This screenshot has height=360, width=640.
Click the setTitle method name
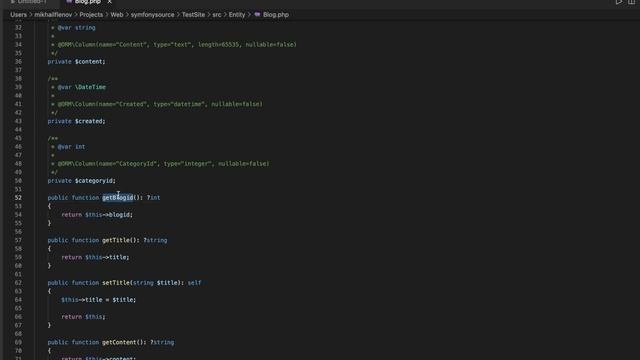tap(116, 283)
